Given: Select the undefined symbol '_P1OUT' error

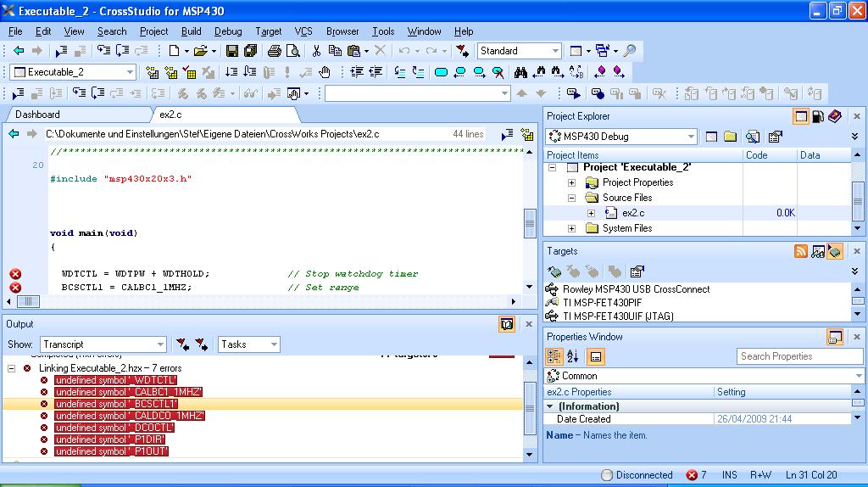Looking at the screenshot, I should tap(111, 451).
